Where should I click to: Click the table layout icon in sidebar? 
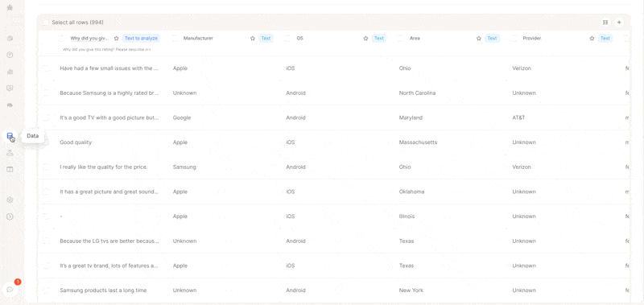[x=10, y=169]
